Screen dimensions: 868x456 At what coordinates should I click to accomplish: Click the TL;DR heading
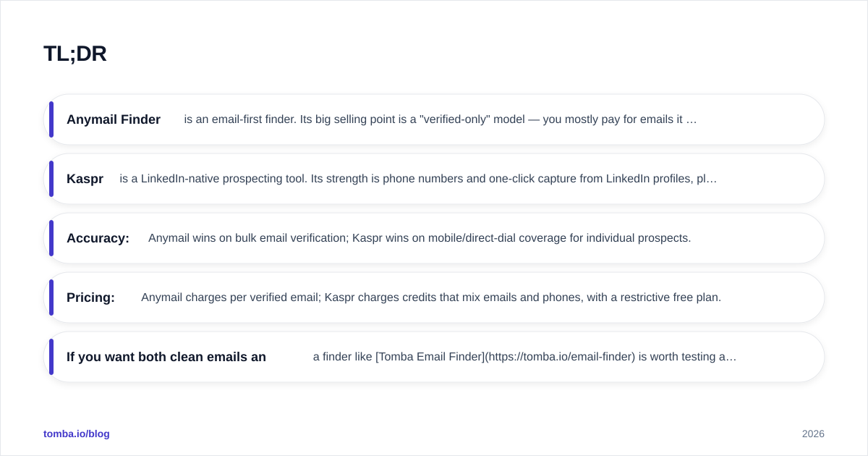[75, 54]
